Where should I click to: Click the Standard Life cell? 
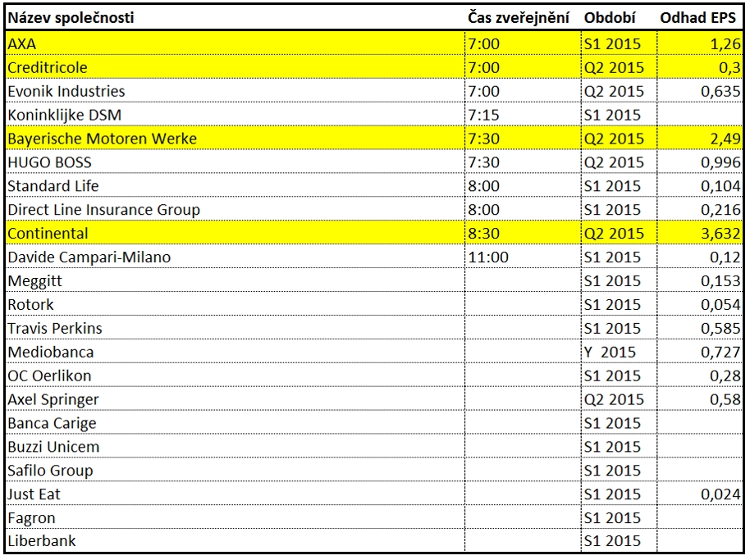tap(236, 186)
